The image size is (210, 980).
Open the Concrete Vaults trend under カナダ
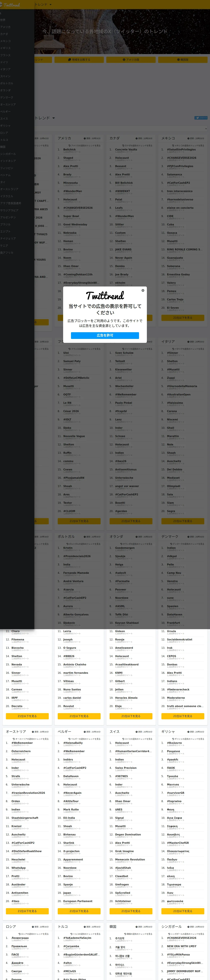coord(126,149)
